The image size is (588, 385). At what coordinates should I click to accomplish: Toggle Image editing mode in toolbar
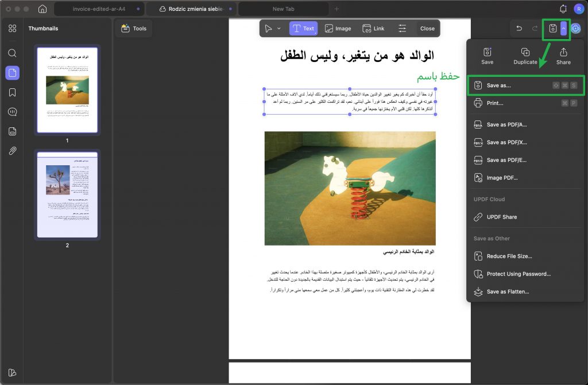click(338, 29)
